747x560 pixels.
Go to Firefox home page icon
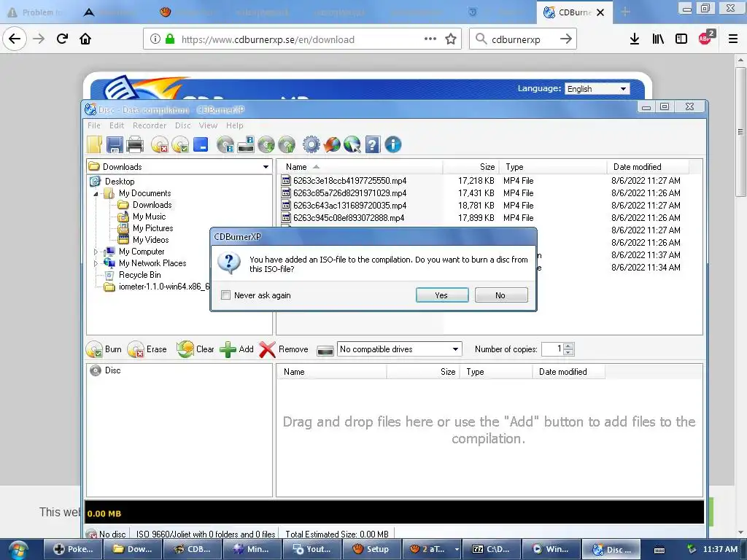coord(85,39)
